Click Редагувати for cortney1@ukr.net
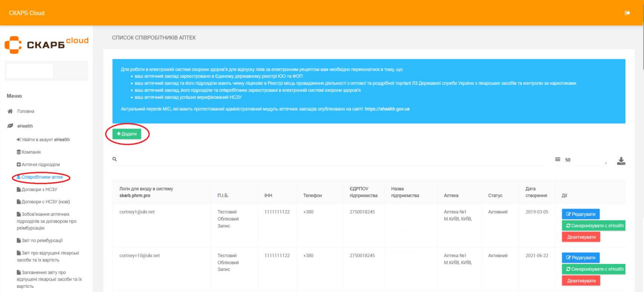 coord(581,214)
